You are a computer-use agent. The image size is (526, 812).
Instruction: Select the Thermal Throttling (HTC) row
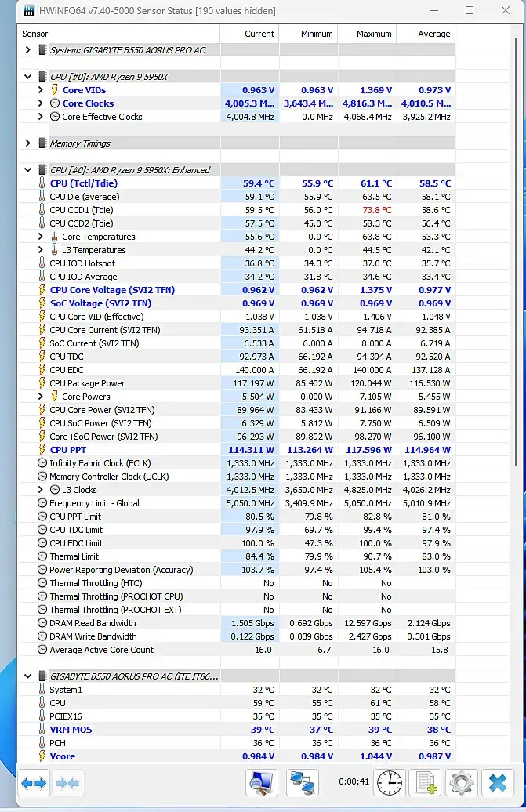[237, 583]
